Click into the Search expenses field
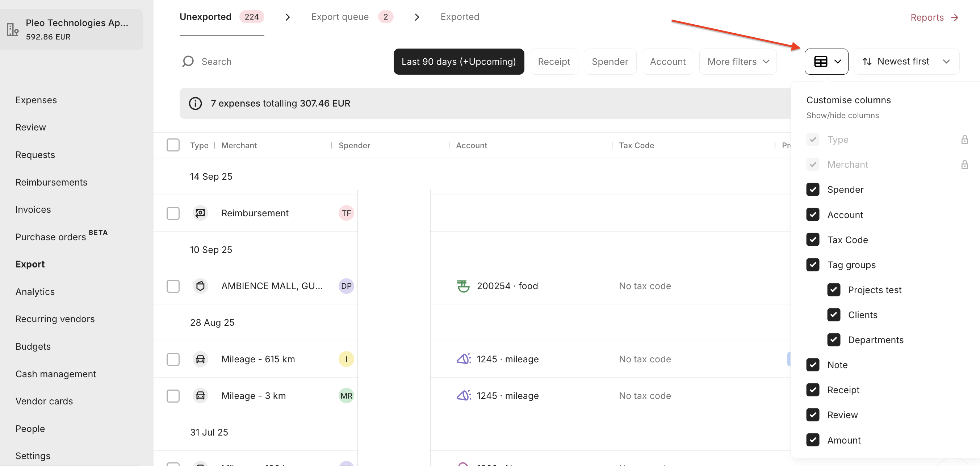 point(289,61)
